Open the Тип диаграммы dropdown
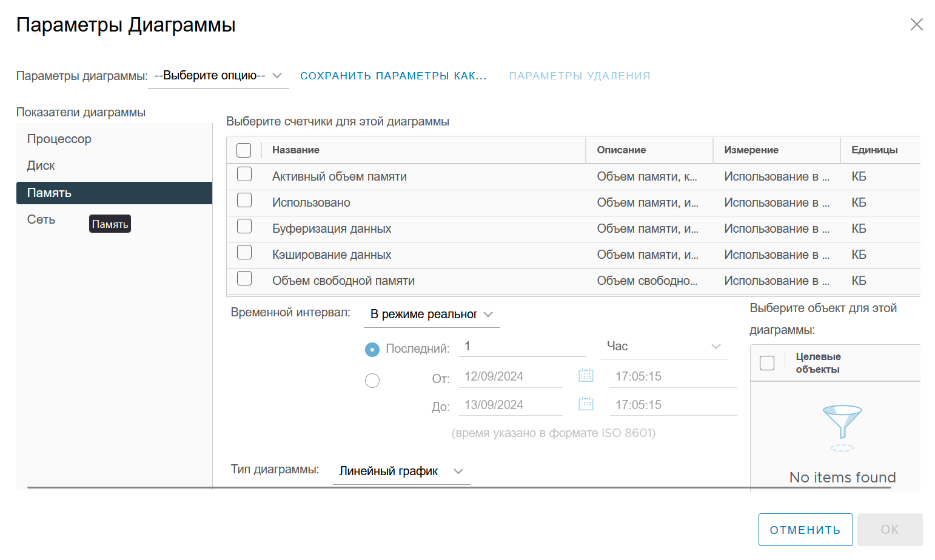 pos(401,471)
